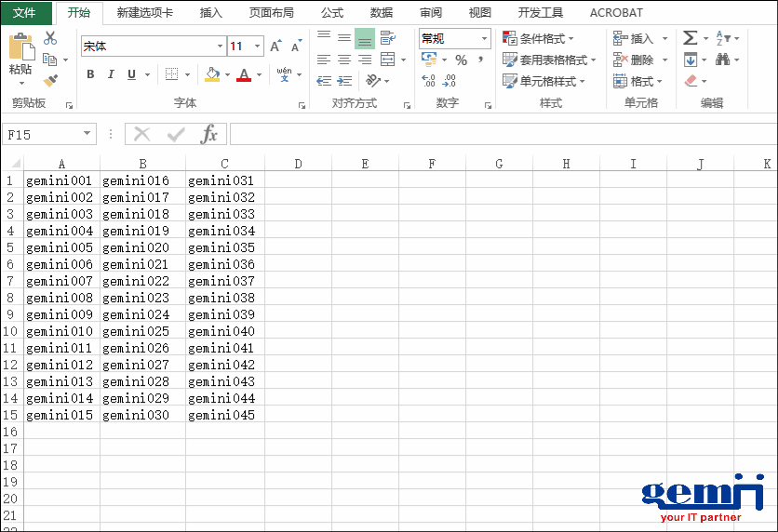Apply comma style format

click(x=480, y=60)
